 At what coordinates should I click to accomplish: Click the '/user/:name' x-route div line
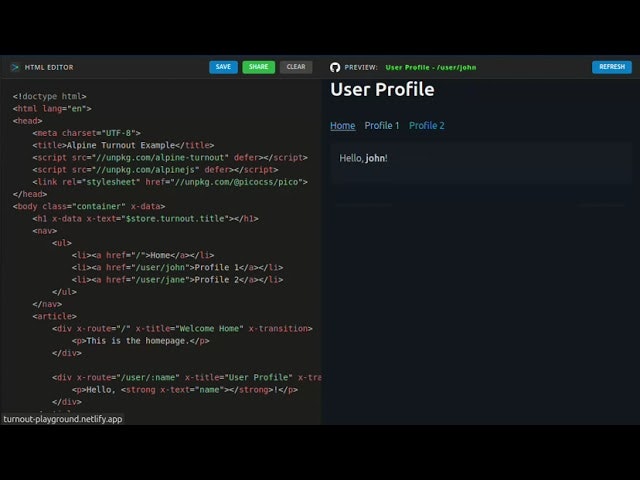[x=187, y=378]
